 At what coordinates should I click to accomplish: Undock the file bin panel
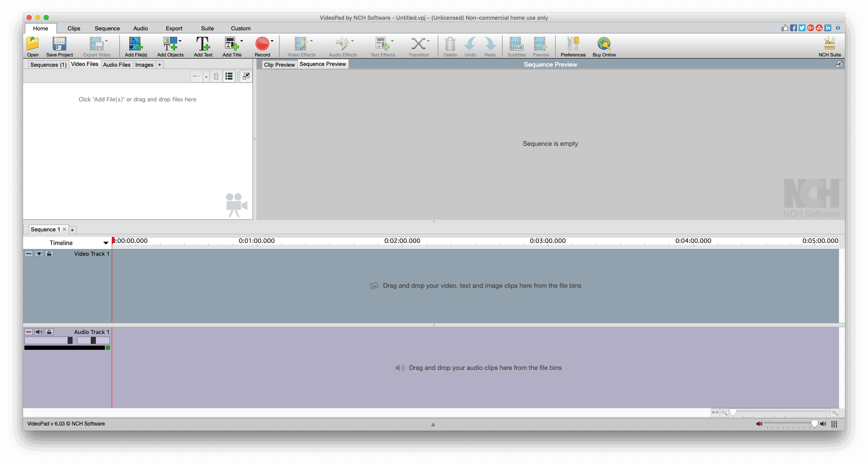[246, 76]
